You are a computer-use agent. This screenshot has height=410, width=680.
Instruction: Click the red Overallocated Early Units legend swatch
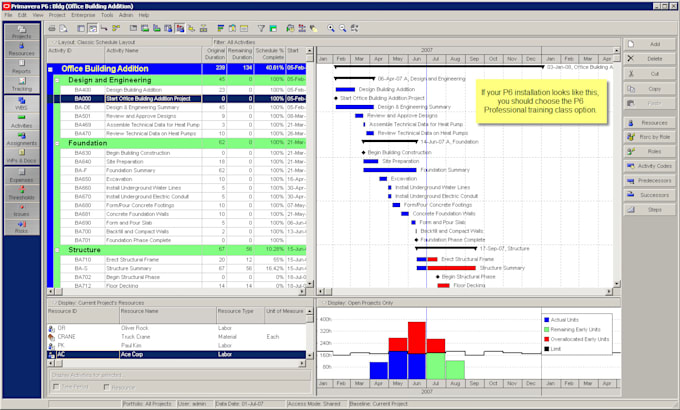[546, 339]
